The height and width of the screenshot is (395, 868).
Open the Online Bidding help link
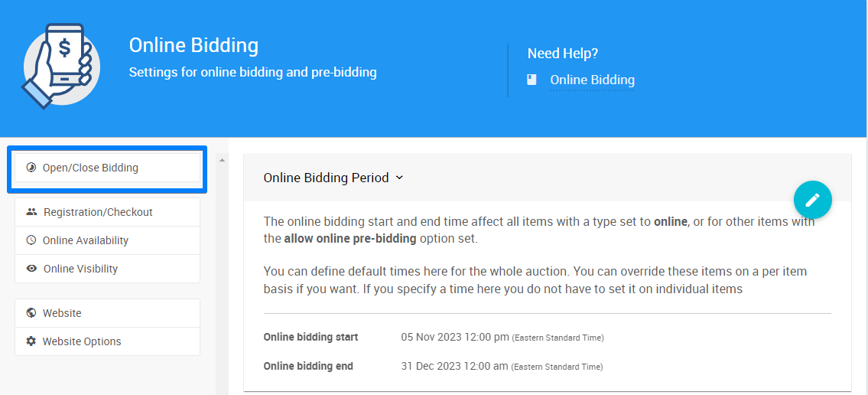pos(592,80)
